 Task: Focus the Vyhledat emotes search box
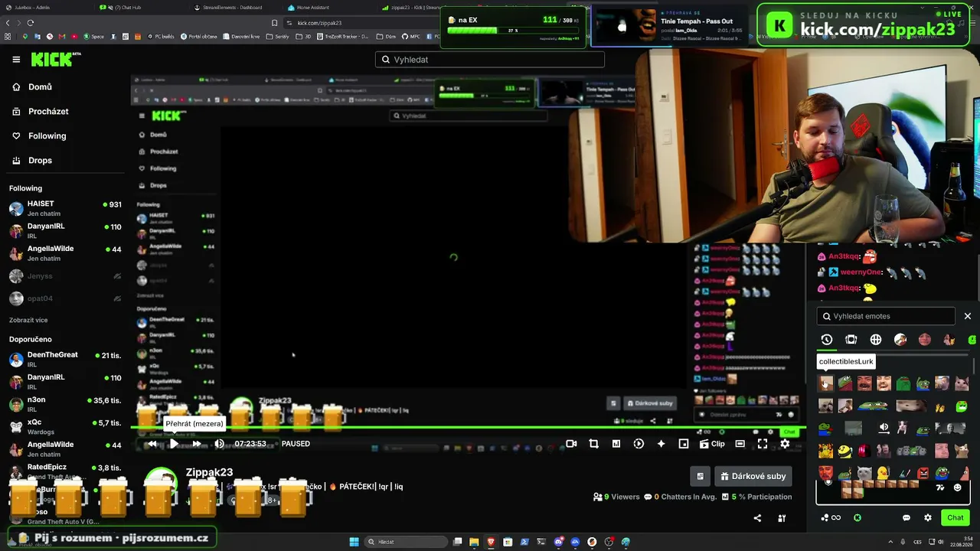[x=886, y=316]
